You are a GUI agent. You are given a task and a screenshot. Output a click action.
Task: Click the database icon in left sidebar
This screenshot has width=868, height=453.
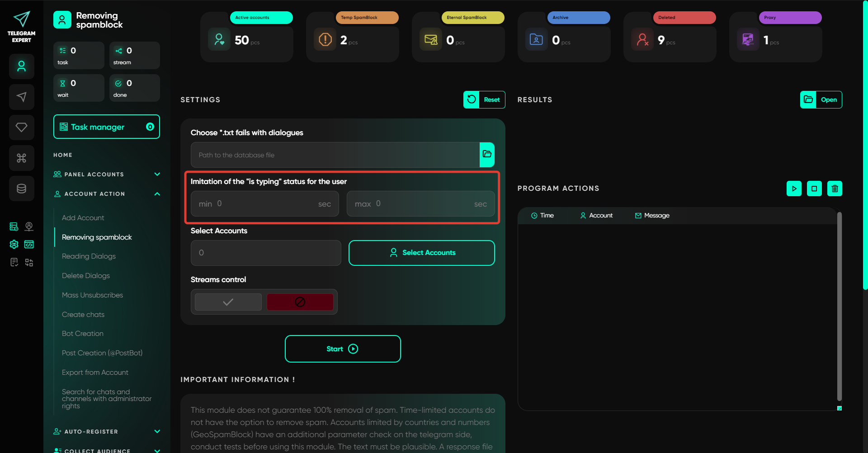21,189
